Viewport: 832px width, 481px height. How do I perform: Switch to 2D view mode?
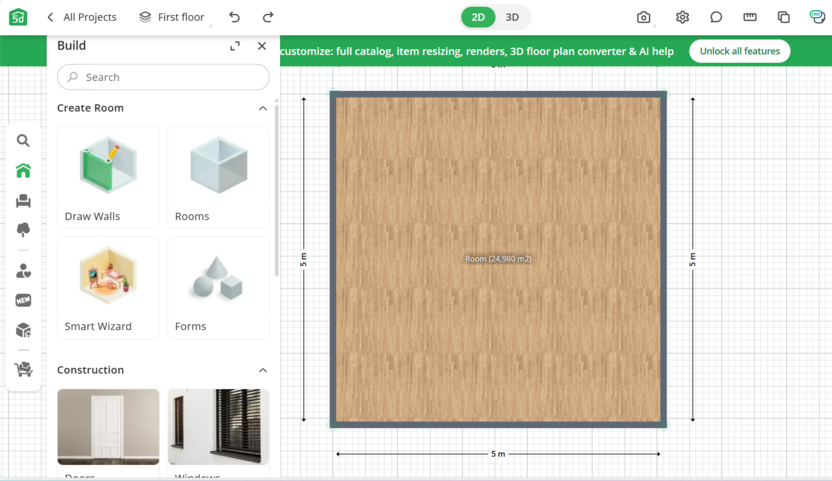[x=478, y=17]
